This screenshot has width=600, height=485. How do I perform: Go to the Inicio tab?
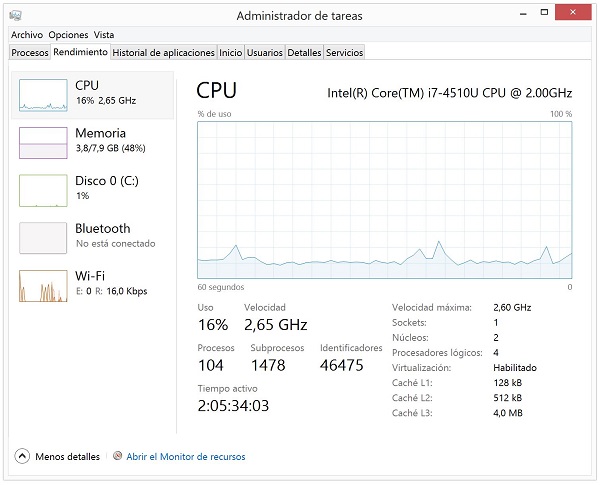click(230, 52)
